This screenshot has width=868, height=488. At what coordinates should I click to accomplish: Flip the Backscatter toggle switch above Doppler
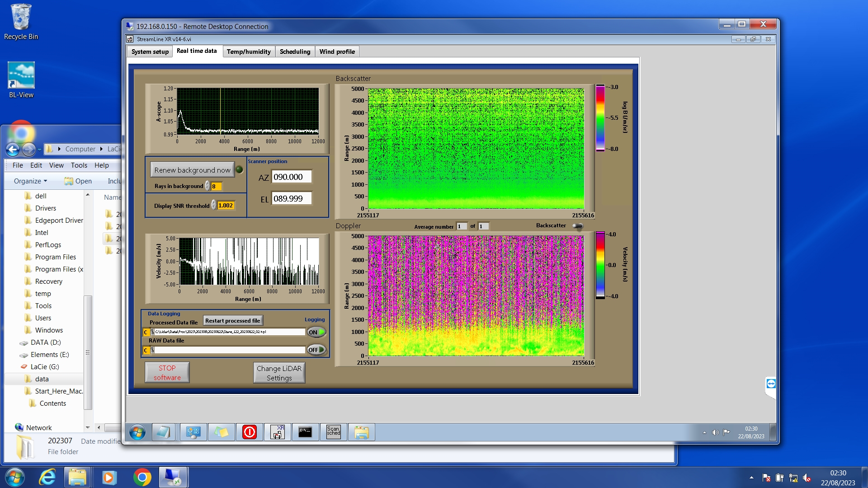[x=577, y=226]
